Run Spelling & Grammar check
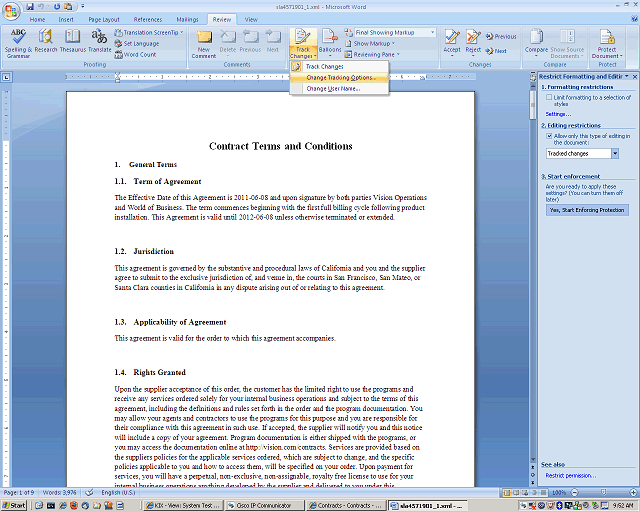The width and height of the screenshot is (640, 512). click(x=18, y=43)
